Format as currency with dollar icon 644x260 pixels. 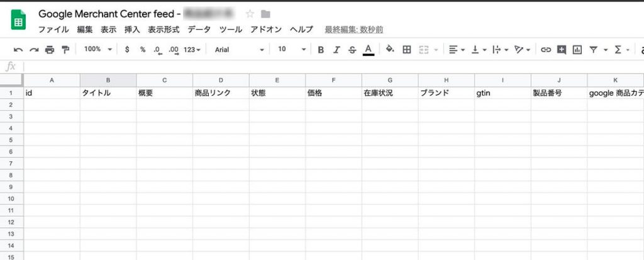[127, 49]
